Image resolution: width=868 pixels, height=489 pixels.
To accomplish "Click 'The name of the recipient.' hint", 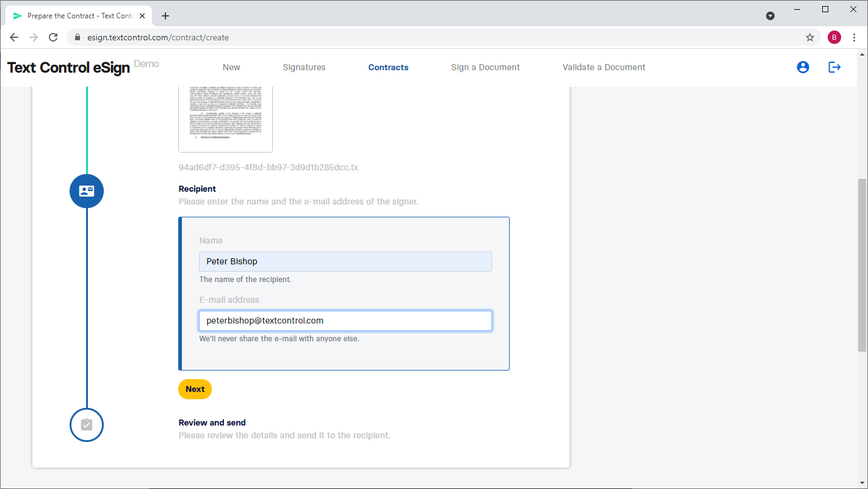I will click(245, 280).
